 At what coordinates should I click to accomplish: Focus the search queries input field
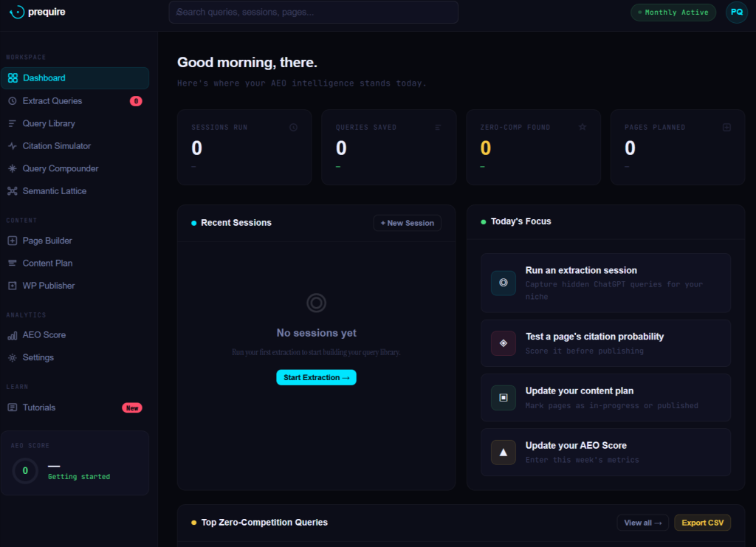(x=313, y=12)
